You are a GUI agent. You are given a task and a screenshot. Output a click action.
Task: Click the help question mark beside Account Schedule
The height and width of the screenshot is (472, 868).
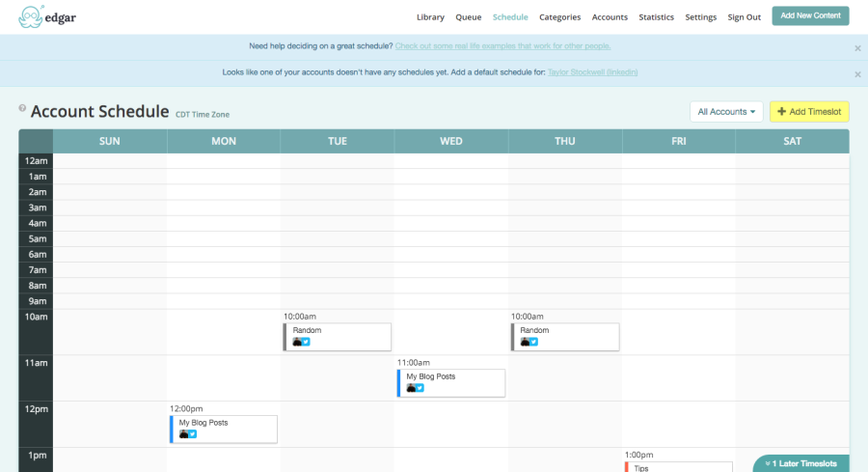22,108
